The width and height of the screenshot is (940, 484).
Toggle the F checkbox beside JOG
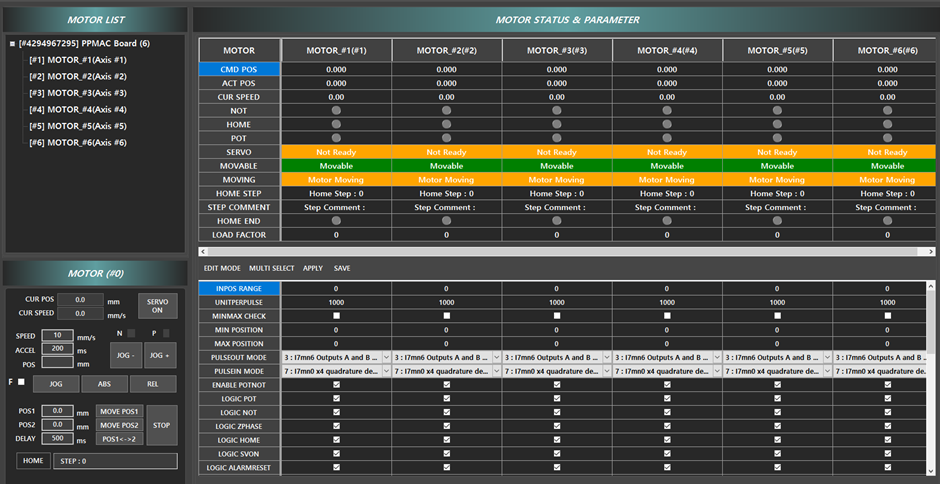coord(22,383)
